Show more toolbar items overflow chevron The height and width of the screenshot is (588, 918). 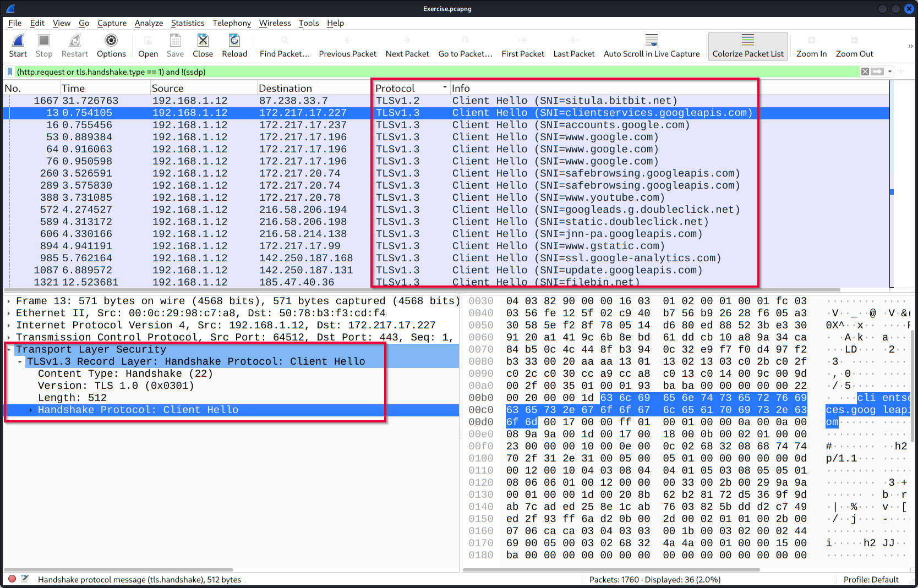tap(910, 46)
